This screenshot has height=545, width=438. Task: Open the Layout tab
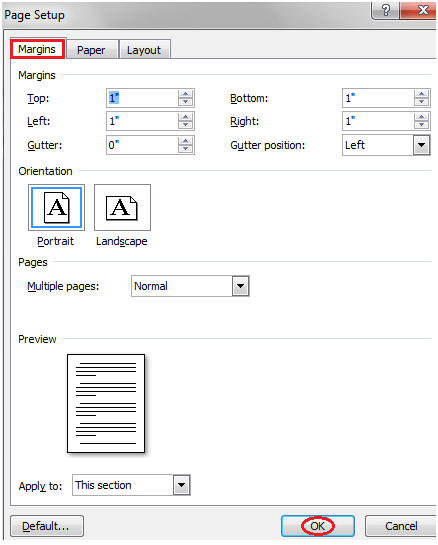[x=144, y=50]
